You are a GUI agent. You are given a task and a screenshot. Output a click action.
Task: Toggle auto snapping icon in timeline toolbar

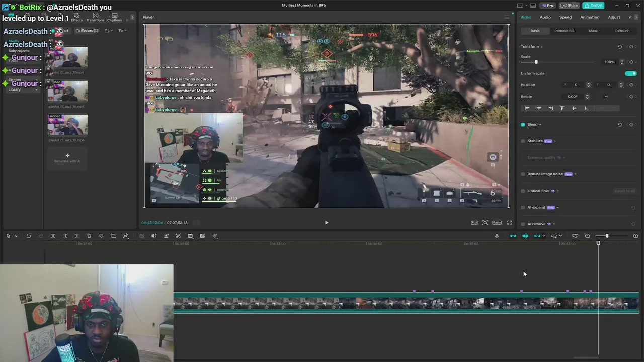tap(525, 236)
